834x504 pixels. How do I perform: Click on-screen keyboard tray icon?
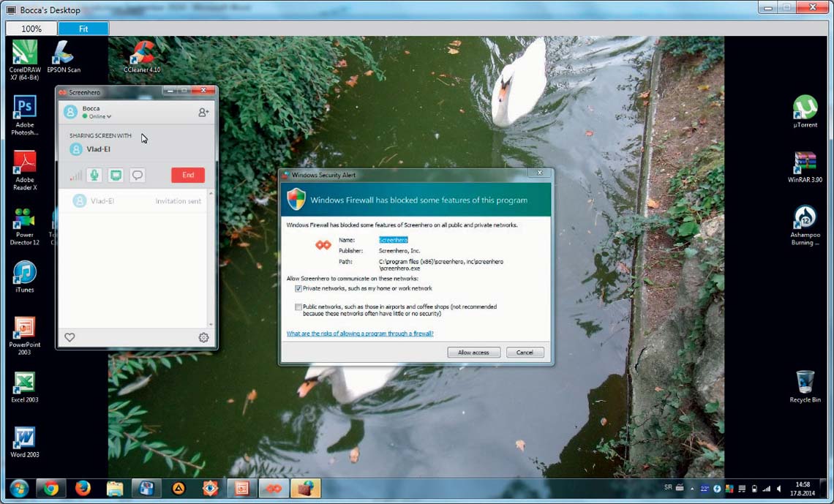point(680,487)
